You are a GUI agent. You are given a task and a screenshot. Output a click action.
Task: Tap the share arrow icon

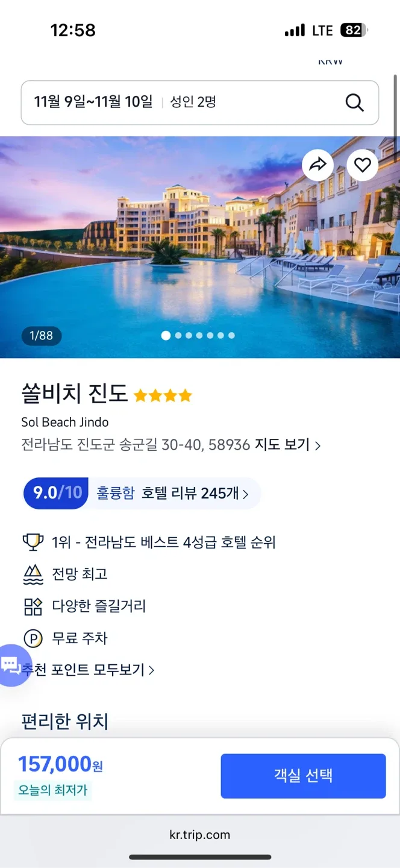317,165
